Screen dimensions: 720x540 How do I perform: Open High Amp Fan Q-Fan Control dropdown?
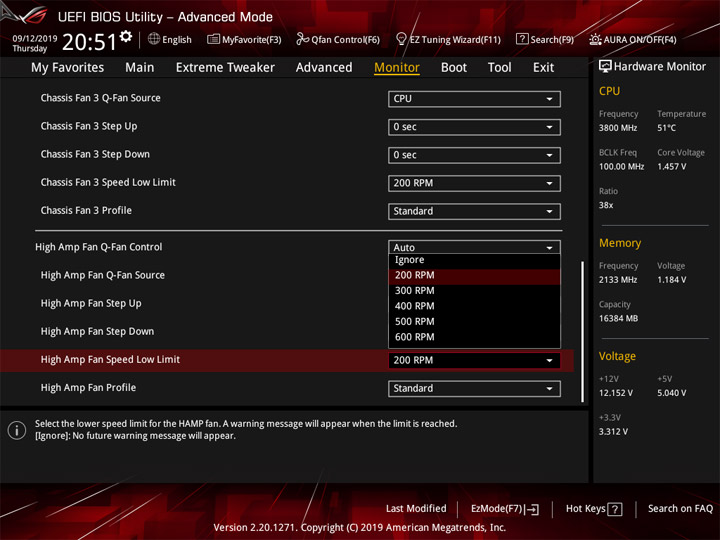point(474,247)
